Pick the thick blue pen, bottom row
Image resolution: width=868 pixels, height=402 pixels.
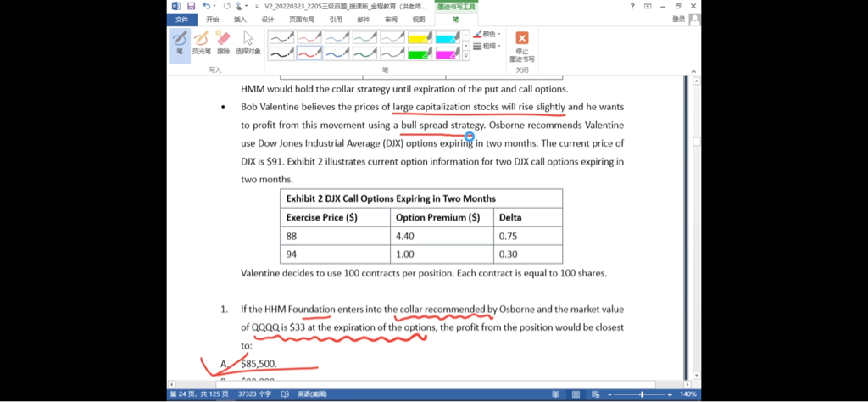[337, 53]
